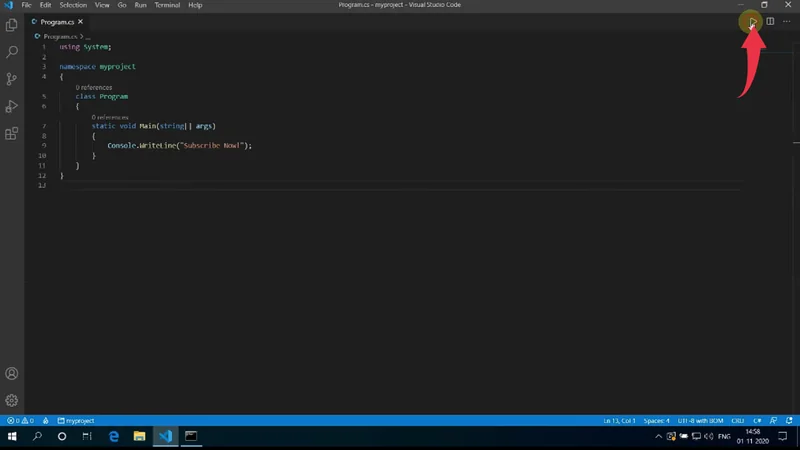Open the Extensions view
This screenshot has height=450, width=800.
[12, 133]
